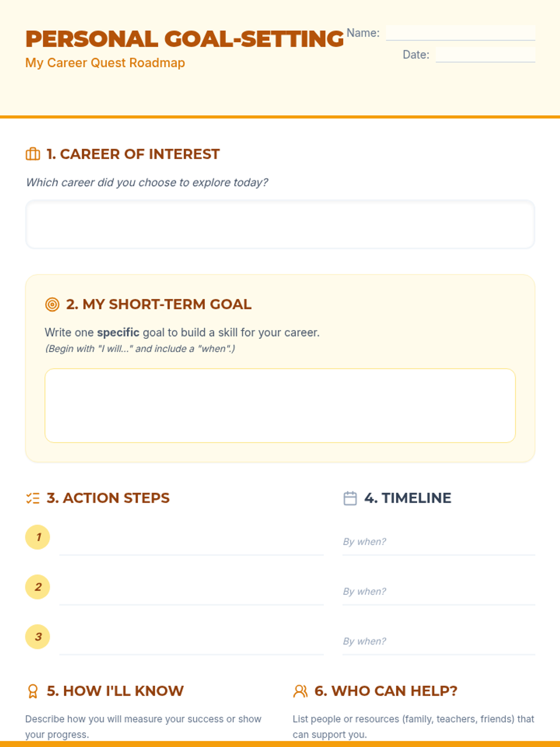Click the award ribbon icon beside How I'll Know
Screen dimensions: 560x747
33,691
